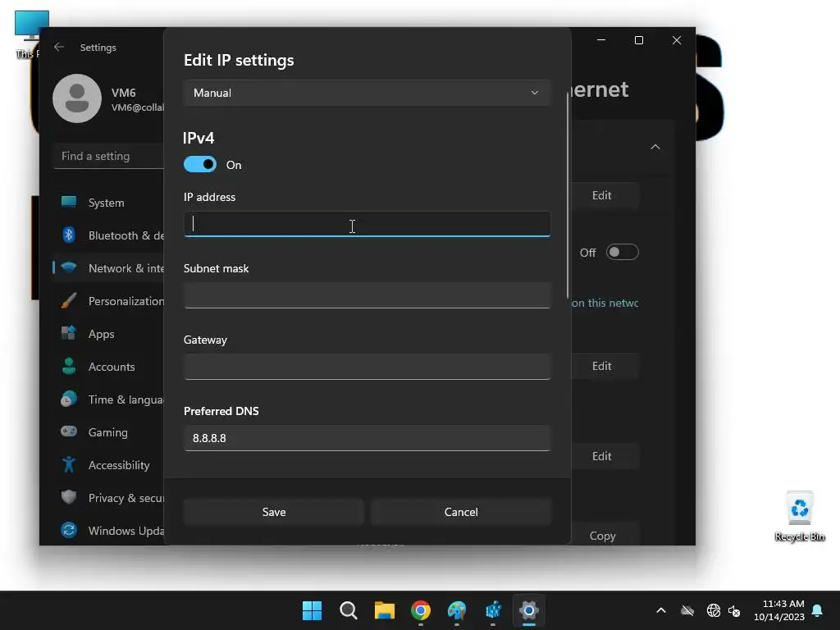
Task: Select Accessibility in the sidebar
Action: (x=119, y=465)
